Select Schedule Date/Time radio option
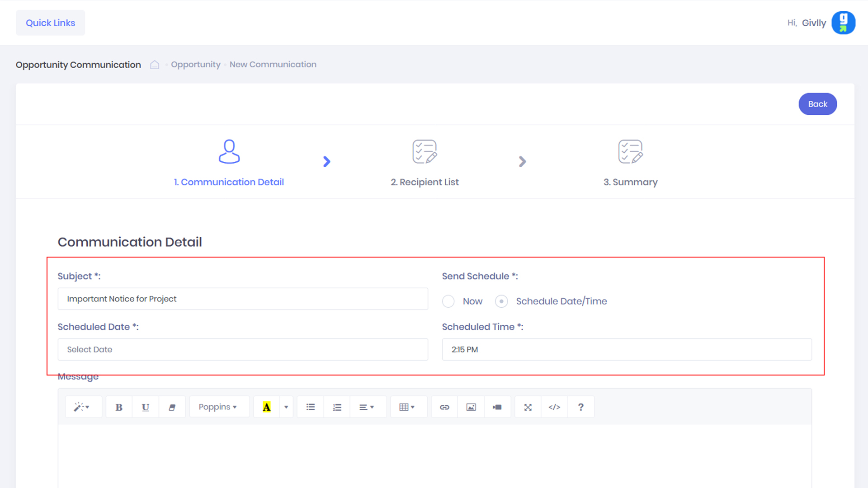Image resolution: width=868 pixels, height=488 pixels. (x=501, y=301)
